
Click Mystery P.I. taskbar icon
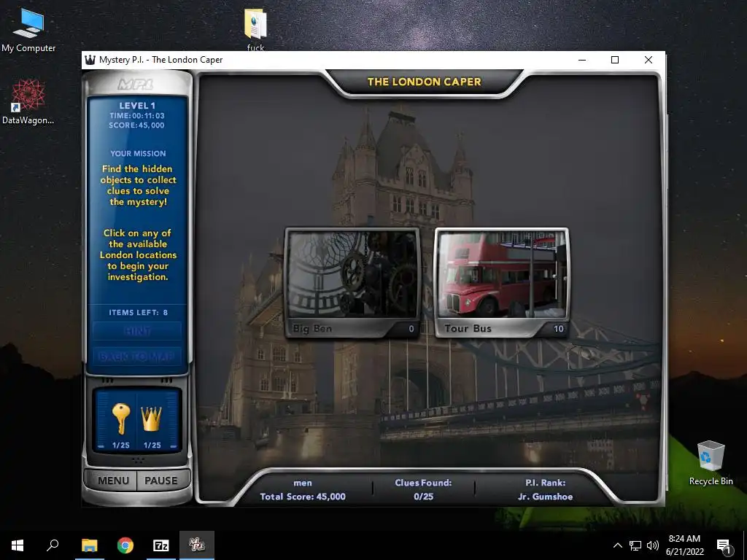[197, 545]
